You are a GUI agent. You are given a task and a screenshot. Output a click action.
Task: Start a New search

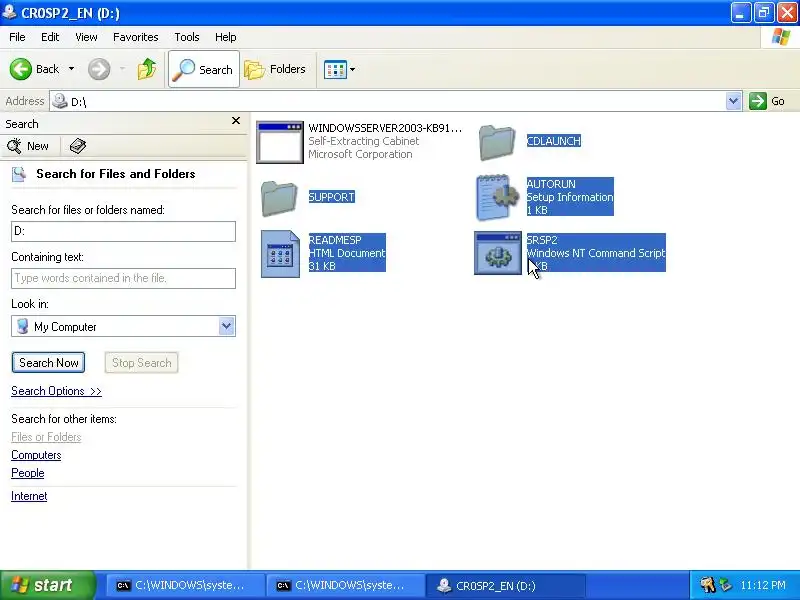(29, 146)
